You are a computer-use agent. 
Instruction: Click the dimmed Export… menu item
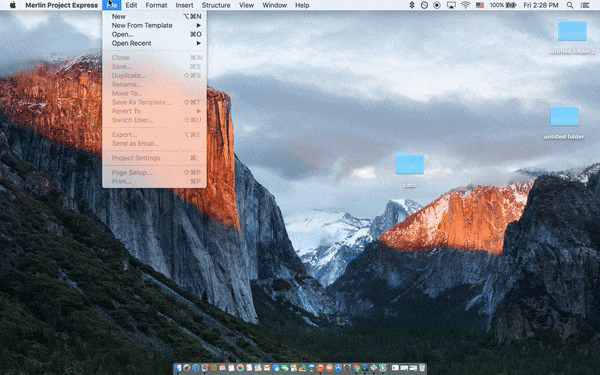[x=155, y=134]
